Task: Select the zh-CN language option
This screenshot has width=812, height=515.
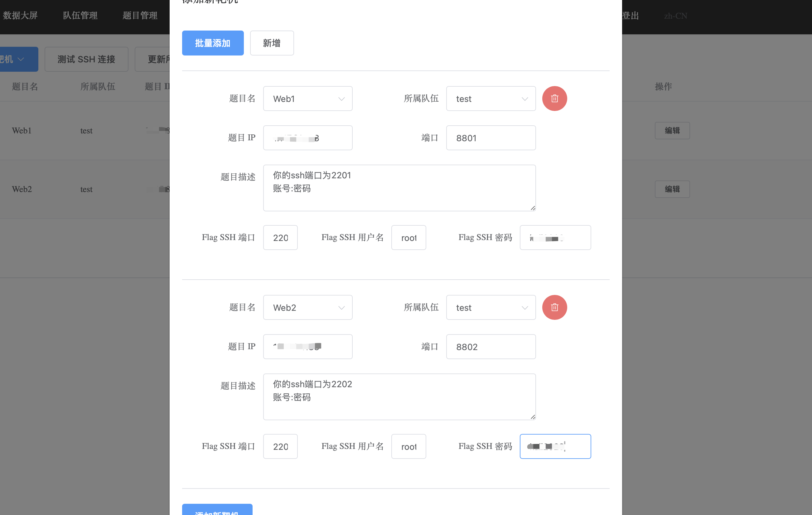Action: [x=675, y=16]
